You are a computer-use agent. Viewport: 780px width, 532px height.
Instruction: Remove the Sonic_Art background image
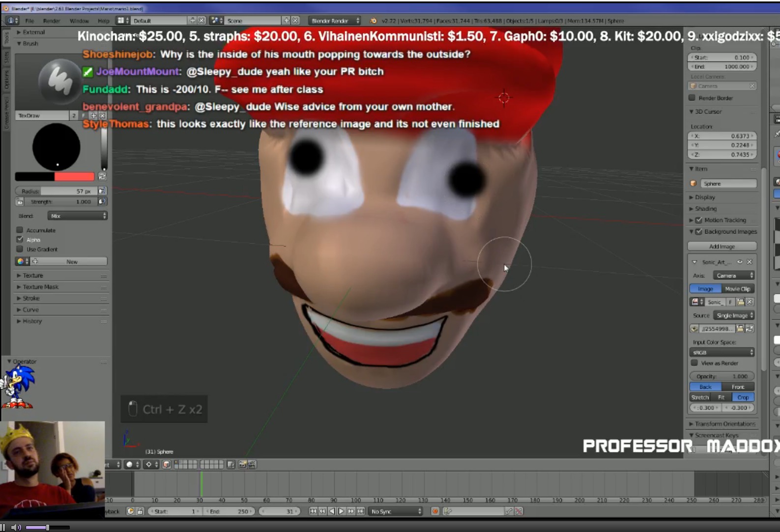tap(750, 262)
